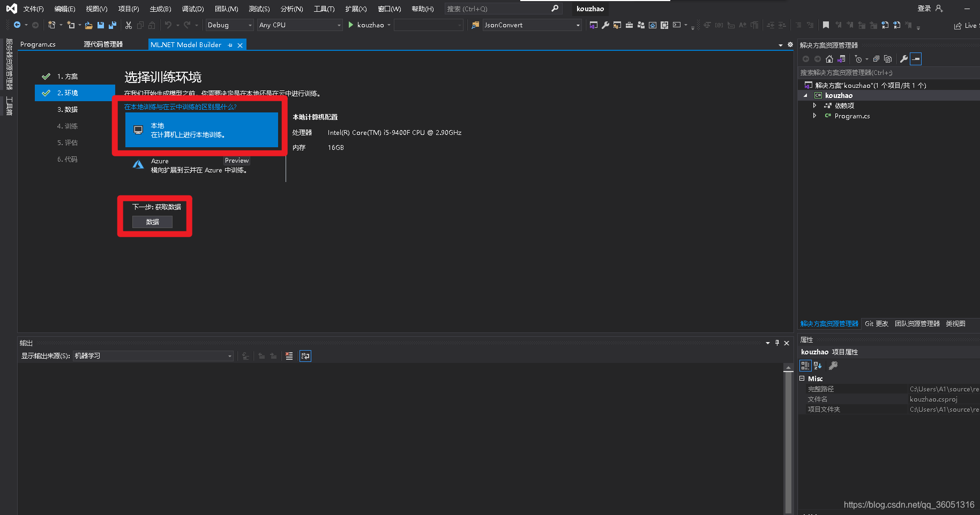Open the 扩展(X) menu

point(356,9)
